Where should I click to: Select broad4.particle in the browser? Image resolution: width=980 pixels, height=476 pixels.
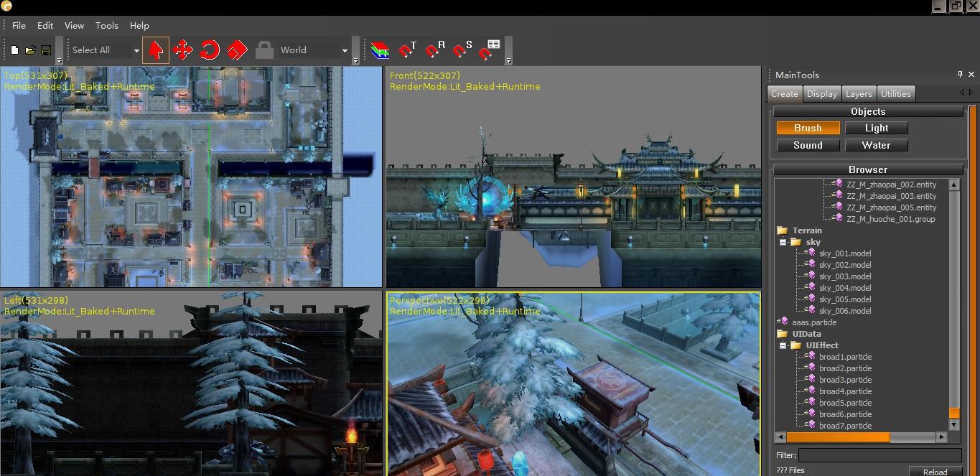point(845,391)
